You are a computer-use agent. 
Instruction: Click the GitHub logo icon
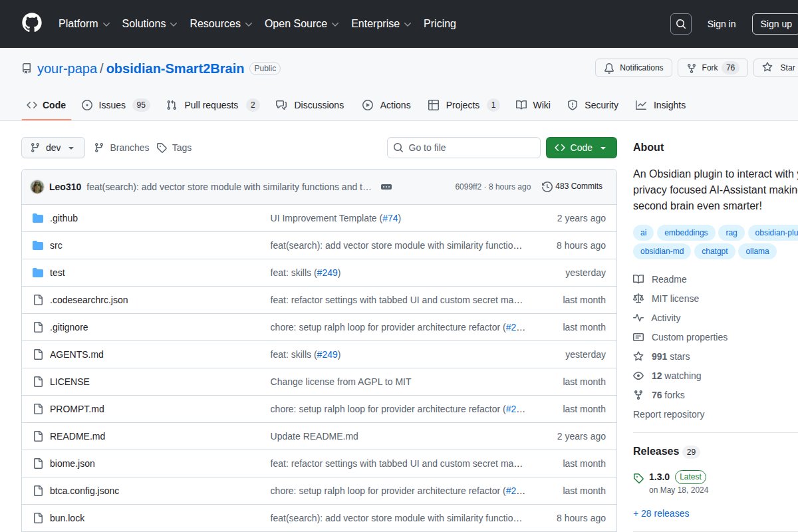coord(32,23)
